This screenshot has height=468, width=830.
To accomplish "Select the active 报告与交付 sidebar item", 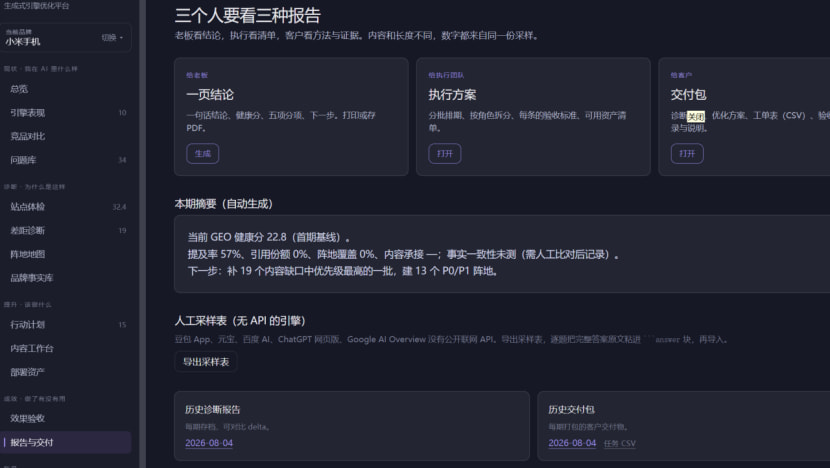I will 66,443.
